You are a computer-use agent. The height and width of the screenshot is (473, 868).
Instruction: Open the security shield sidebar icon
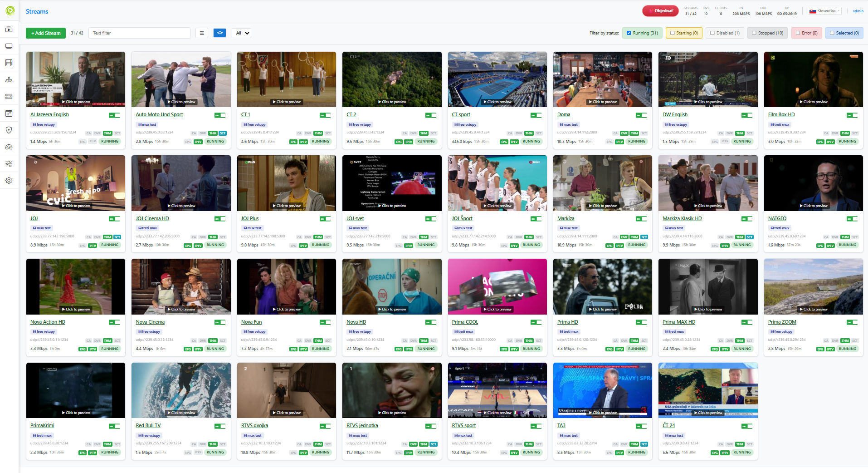pyautogui.click(x=9, y=130)
